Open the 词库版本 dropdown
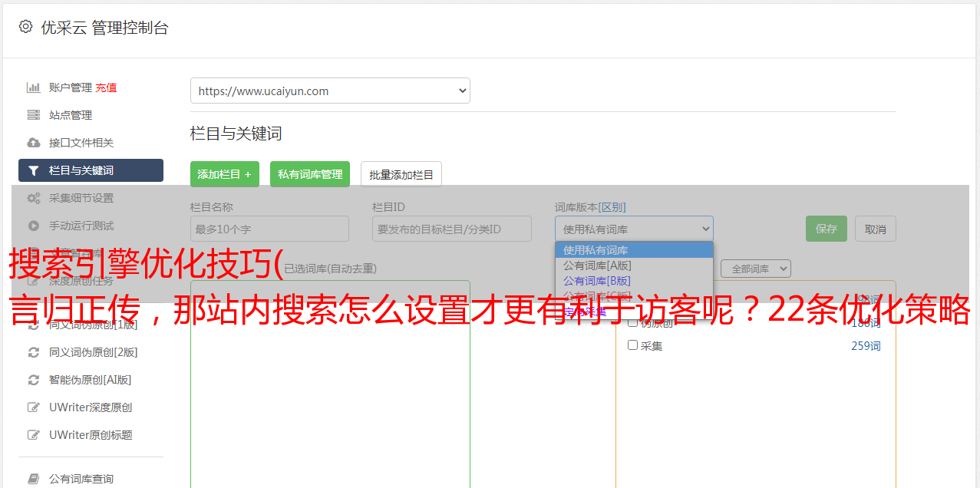The width and height of the screenshot is (980, 488). point(634,229)
